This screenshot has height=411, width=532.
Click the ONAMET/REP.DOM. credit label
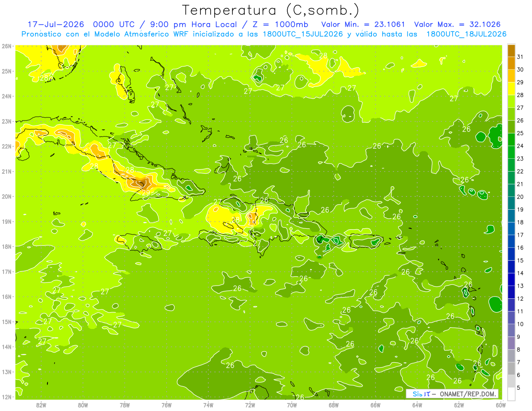(467, 394)
